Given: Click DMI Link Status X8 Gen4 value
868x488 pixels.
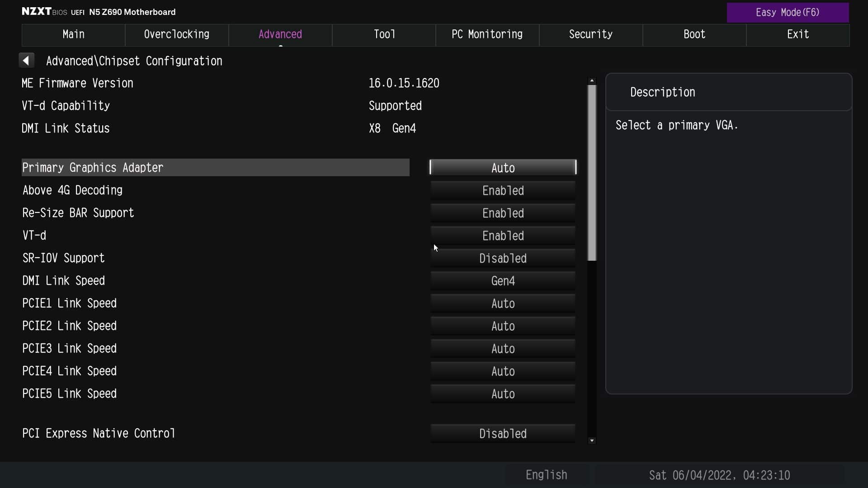Looking at the screenshot, I should (392, 128).
